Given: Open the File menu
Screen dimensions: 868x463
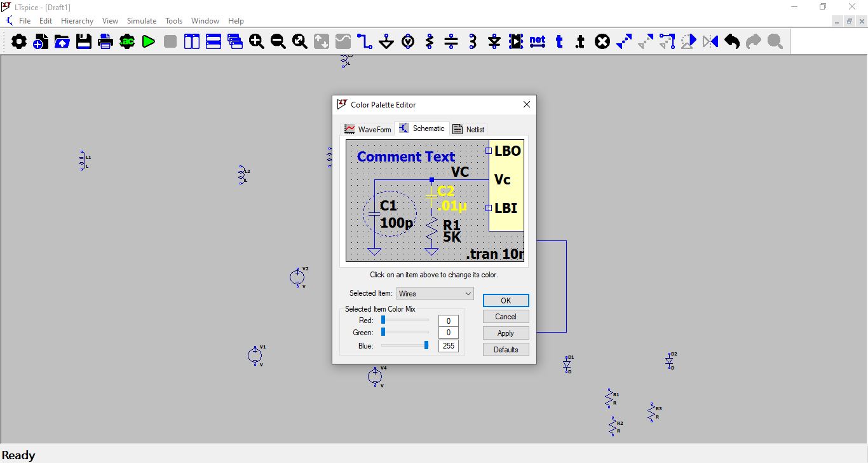Looking at the screenshot, I should pyautogui.click(x=25, y=21).
